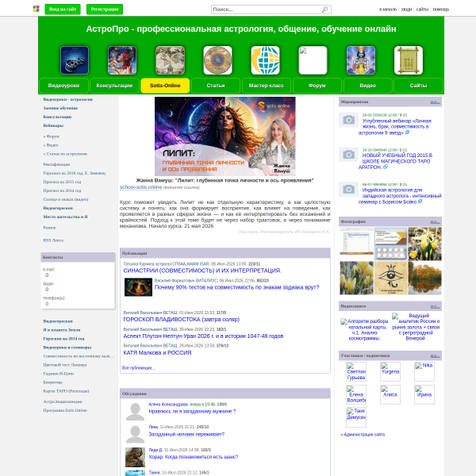Open Аспект Плутон-Нептун-Уран 2026 publication

(203, 336)
